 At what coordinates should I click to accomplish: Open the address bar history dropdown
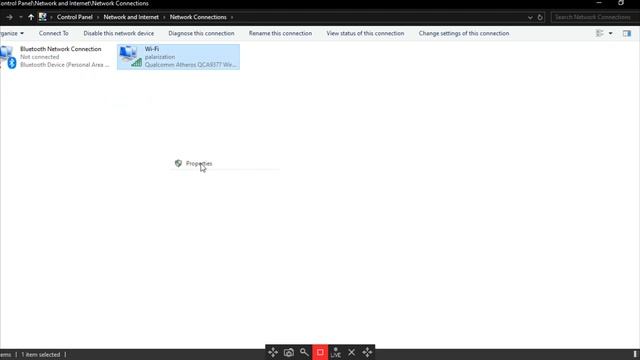click(x=530, y=17)
